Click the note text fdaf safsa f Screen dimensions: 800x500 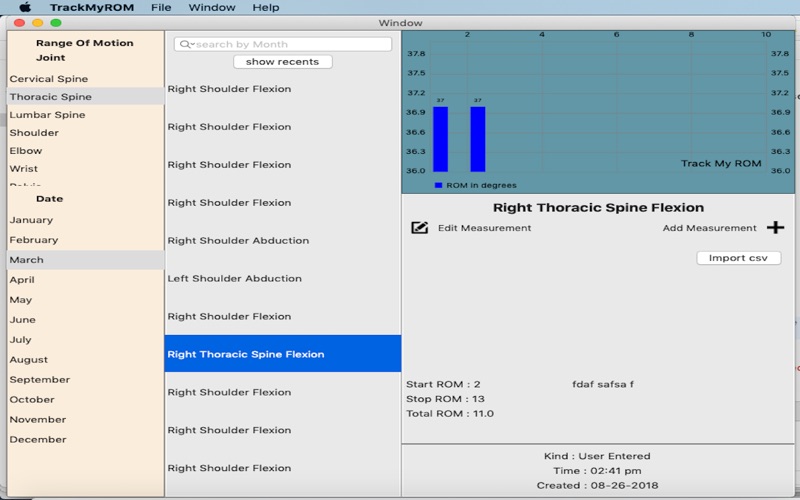603,384
